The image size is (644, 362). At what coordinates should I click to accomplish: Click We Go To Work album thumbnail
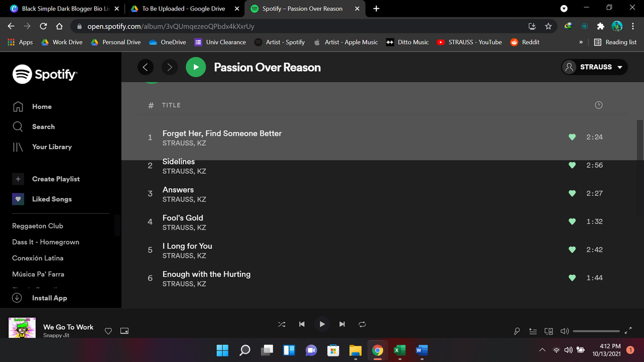point(22,327)
